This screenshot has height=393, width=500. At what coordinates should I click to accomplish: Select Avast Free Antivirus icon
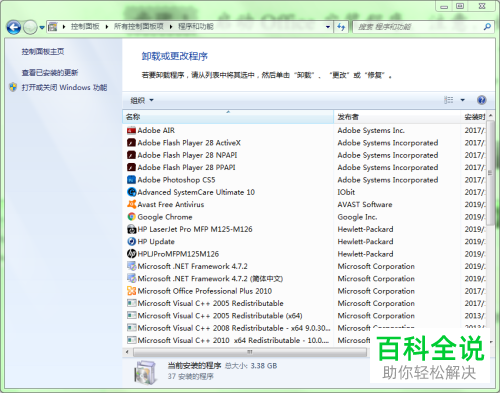pyautogui.click(x=132, y=204)
